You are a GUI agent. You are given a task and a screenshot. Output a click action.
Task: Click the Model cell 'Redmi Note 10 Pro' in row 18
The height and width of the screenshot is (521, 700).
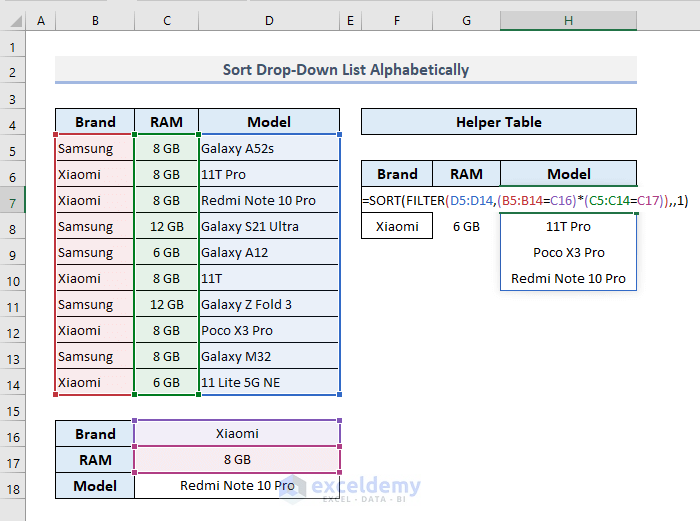[x=237, y=486]
